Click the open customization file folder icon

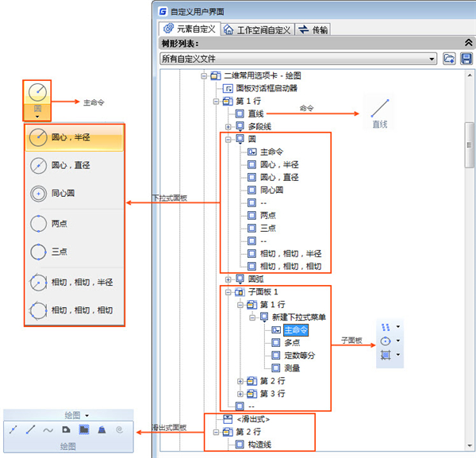click(x=449, y=58)
